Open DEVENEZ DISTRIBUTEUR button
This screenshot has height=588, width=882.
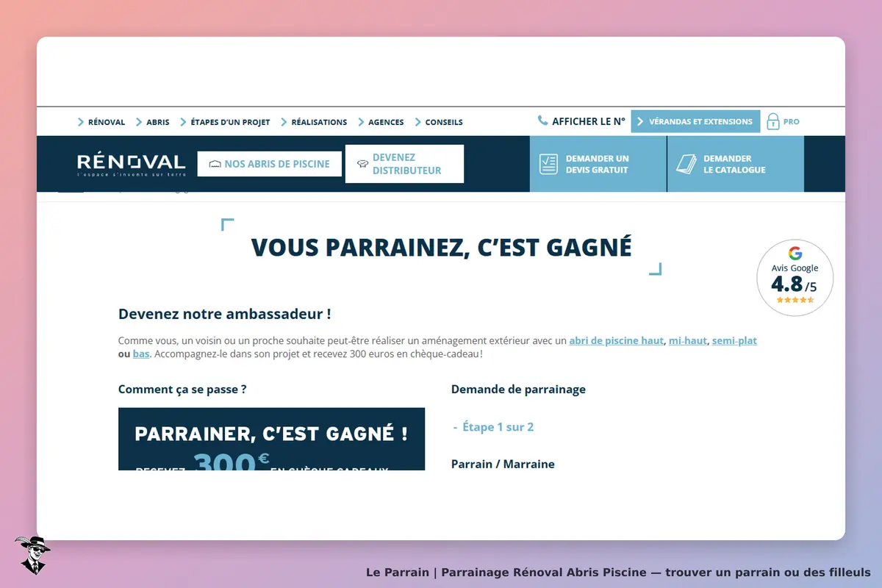pos(404,164)
